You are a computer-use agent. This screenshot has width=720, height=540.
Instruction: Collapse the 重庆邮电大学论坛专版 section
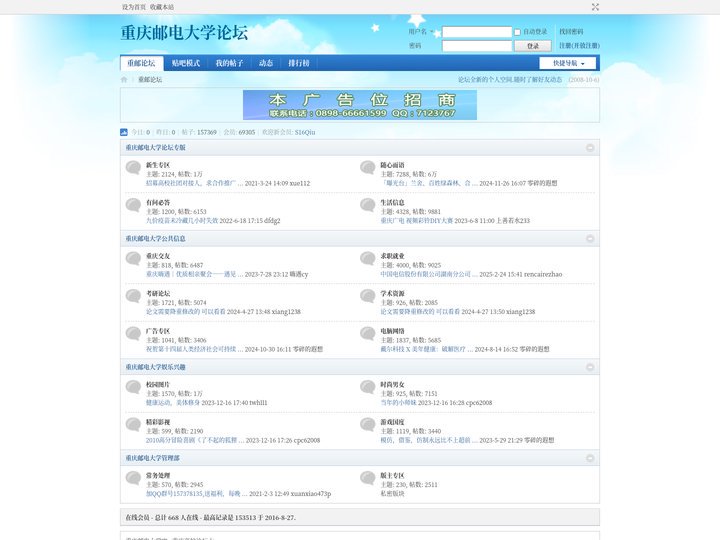pos(590,148)
